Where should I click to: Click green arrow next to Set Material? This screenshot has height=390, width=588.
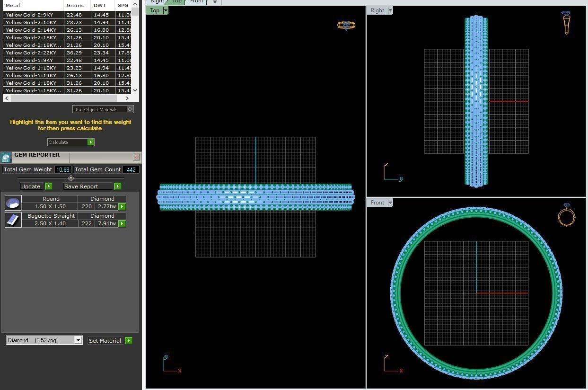(128, 341)
